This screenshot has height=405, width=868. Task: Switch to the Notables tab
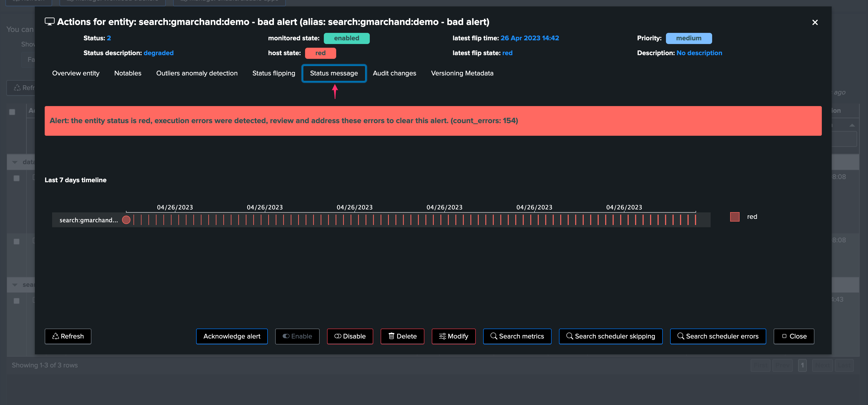128,73
